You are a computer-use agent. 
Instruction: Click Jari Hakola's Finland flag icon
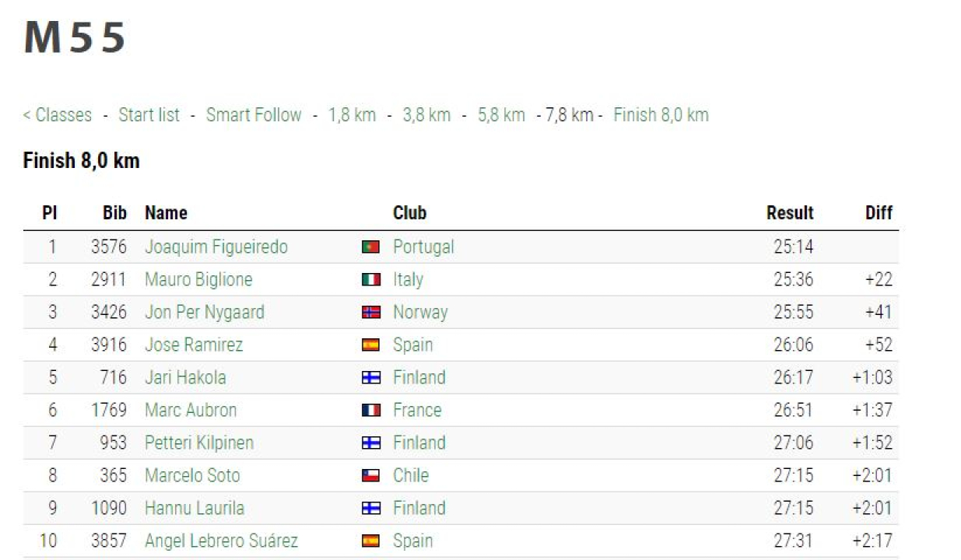click(x=370, y=378)
